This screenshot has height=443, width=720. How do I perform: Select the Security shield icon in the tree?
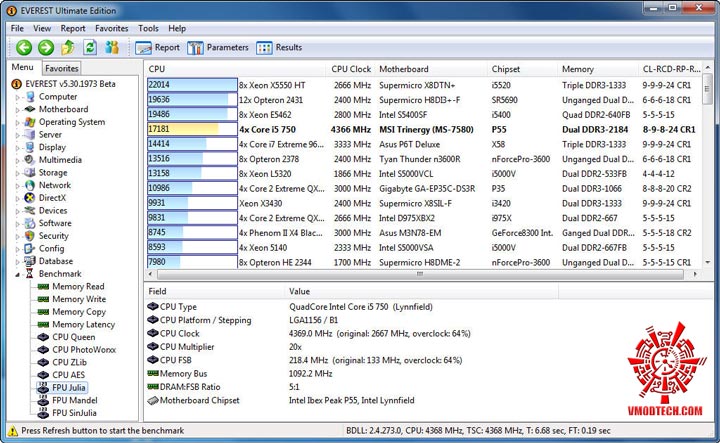pyautogui.click(x=30, y=236)
